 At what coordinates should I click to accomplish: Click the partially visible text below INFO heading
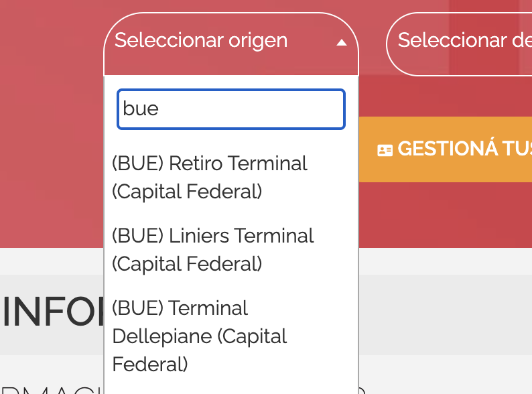51,389
